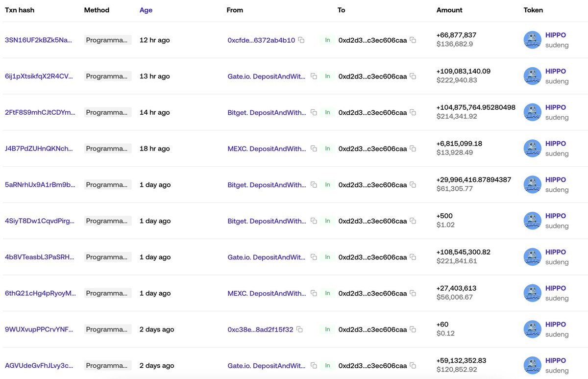Copy the To address in the 4SiyT8Dw1CqvdPirg row
Screen dimensions: 588x379
pos(413,221)
